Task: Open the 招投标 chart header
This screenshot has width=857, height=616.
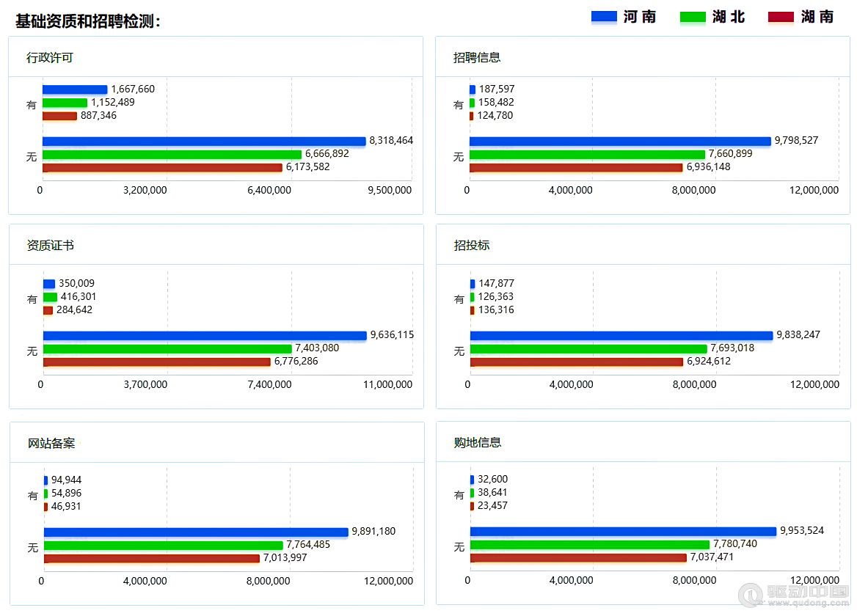Action: coord(472,245)
